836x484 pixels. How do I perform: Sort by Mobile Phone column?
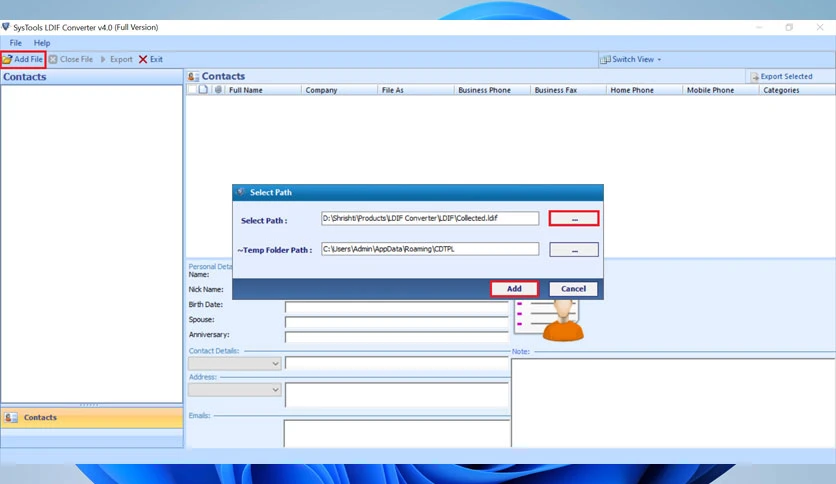[x=721, y=90]
